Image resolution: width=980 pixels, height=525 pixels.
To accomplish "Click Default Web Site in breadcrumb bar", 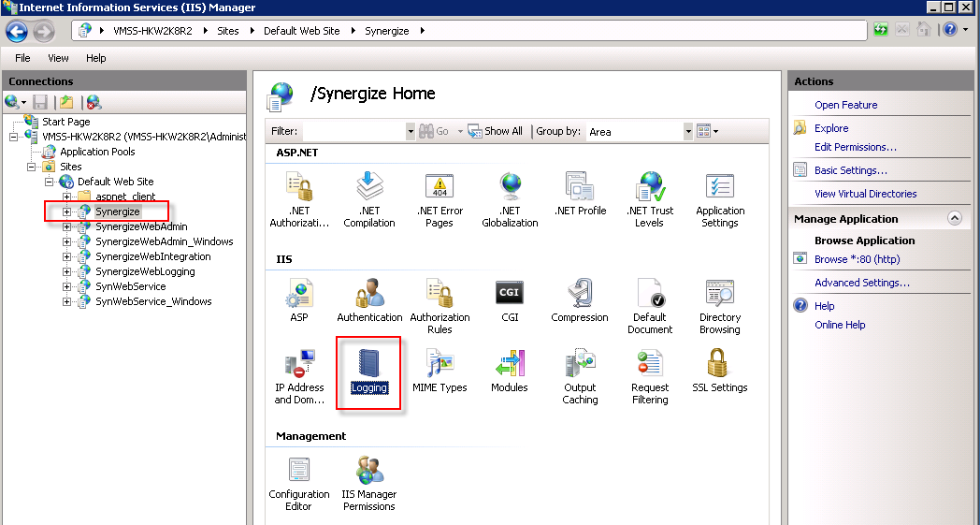I will [x=302, y=31].
